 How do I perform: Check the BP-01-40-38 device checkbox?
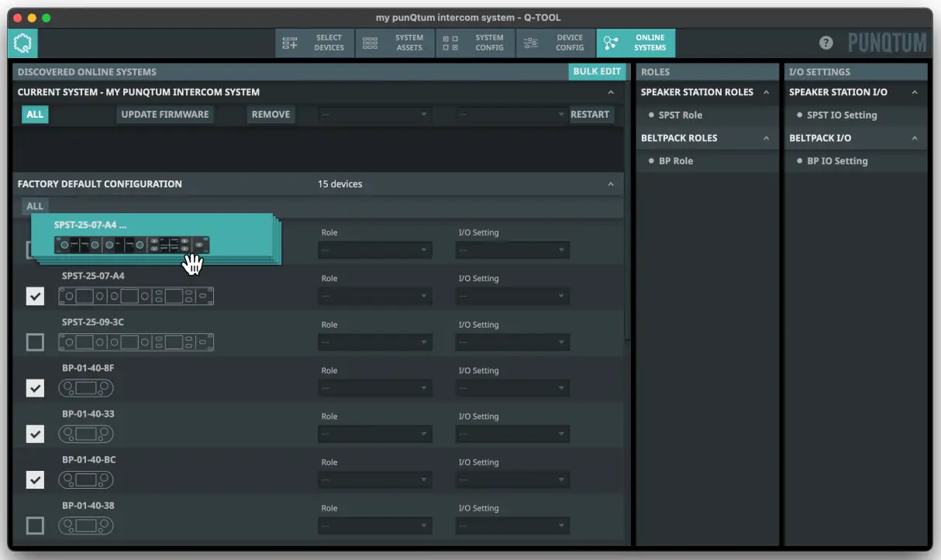click(x=35, y=526)
